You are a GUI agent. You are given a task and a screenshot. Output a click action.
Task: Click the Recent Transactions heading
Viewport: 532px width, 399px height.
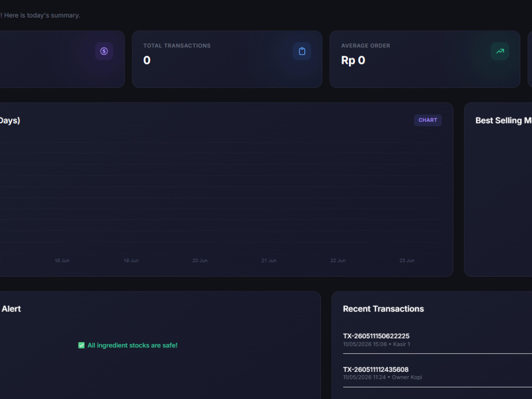coord(384,309)
